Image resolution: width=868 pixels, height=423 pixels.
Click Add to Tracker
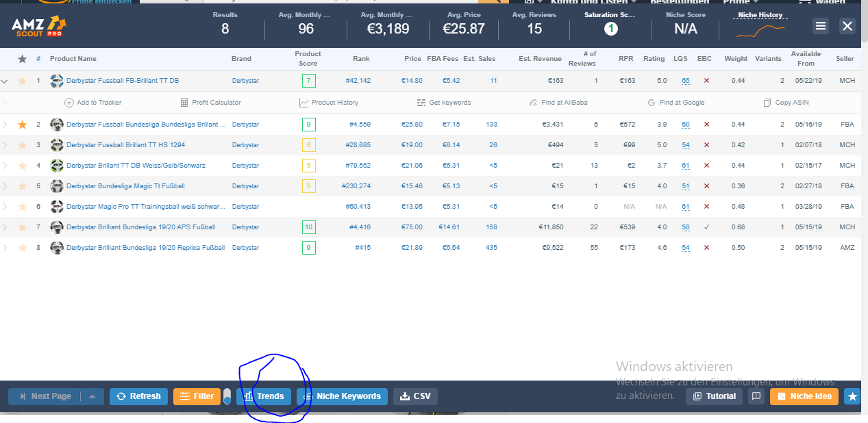tap(93, 103)
